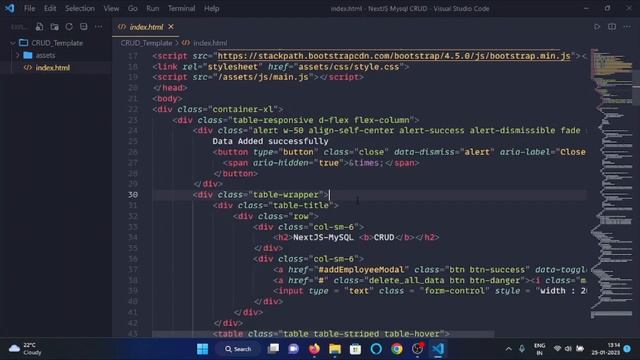Click the '#addEmployeeModal' href value
Screen dimensions: 640x360
click(361, 269)
